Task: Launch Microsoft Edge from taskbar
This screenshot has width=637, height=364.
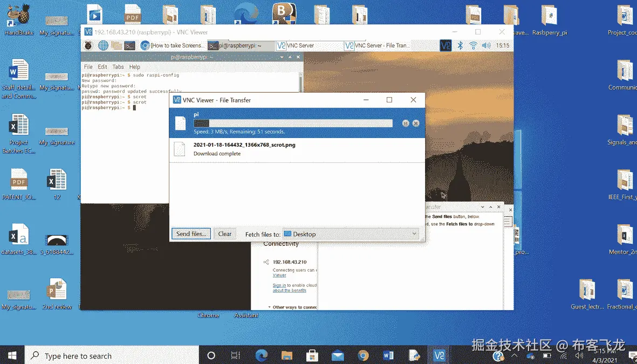Action: (261, 355)
